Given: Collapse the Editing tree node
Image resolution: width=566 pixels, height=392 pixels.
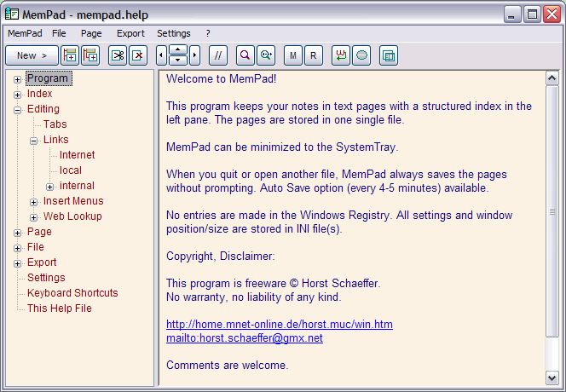Looking at the screenshot, I should (x=17, y=110).
